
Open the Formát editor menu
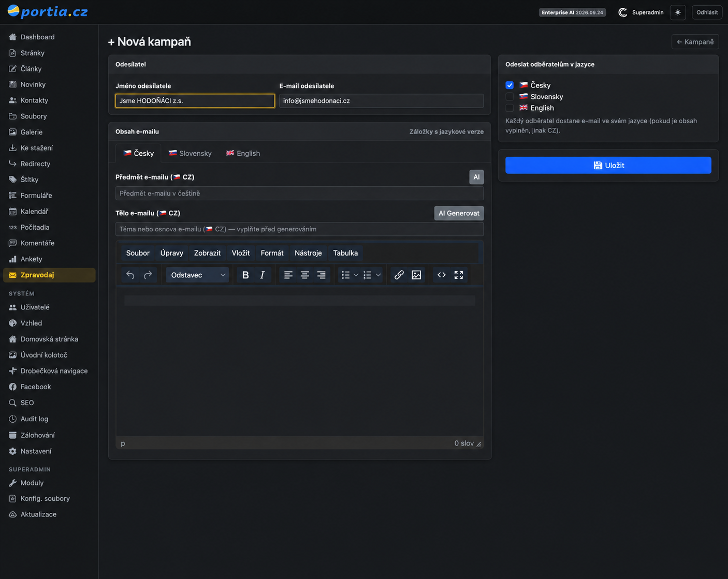coord(272,253)
